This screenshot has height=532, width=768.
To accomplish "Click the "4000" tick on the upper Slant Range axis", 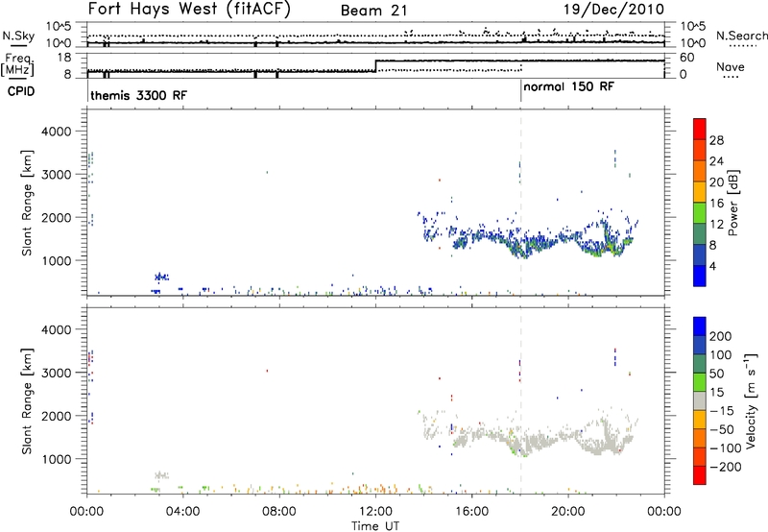I will 57,132.
